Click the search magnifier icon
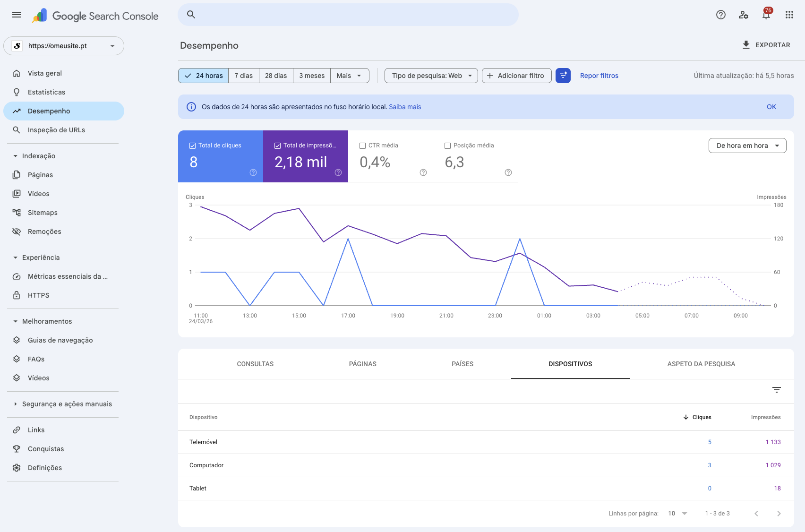Screen dimensions: 805x532 (x=191, y=15)
